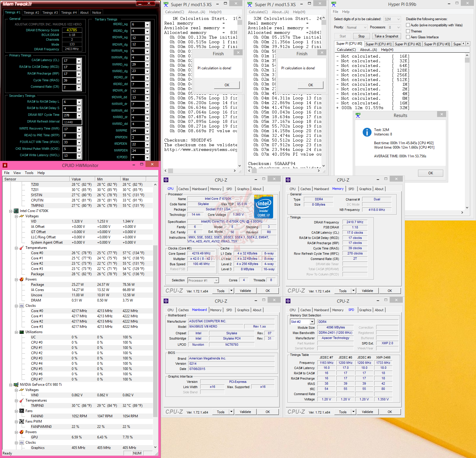Open the Command Rate (CR) dropdown
The height and width of the screenshot is (458, 476).
(79, 87)
